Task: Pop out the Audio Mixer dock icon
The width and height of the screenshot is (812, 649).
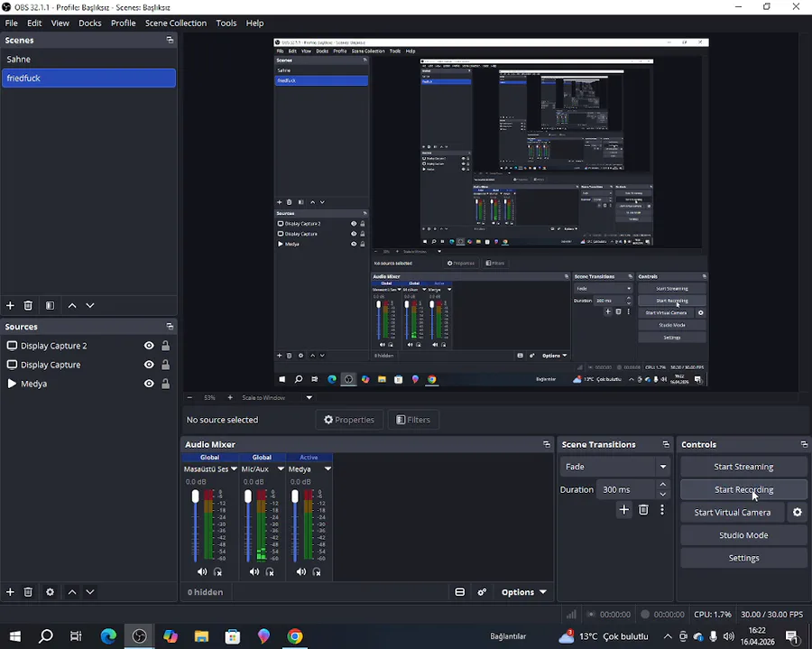Action: pos(547,444)
